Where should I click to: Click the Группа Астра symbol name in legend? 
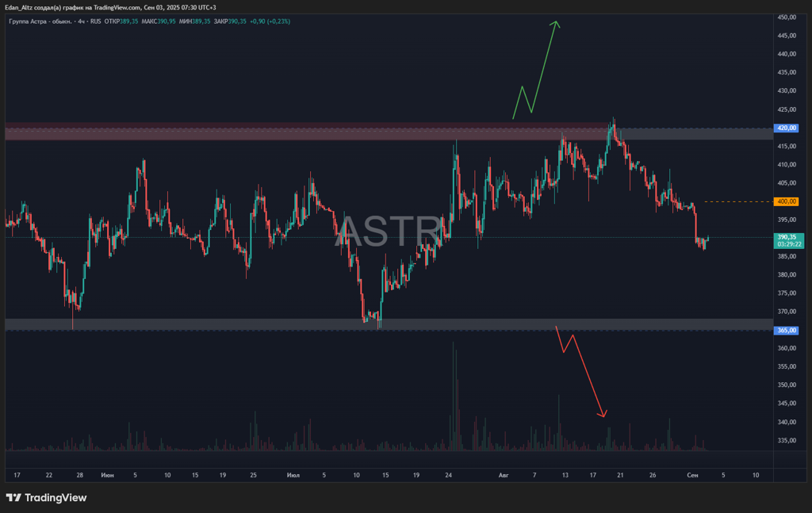pos(38,21)
